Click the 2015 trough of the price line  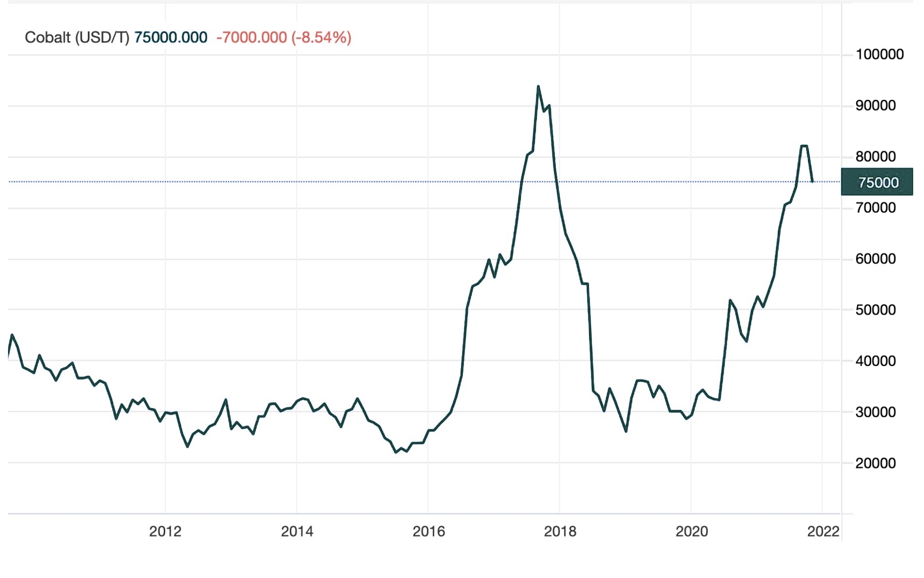pyautogui.click(x=396, y=452)
